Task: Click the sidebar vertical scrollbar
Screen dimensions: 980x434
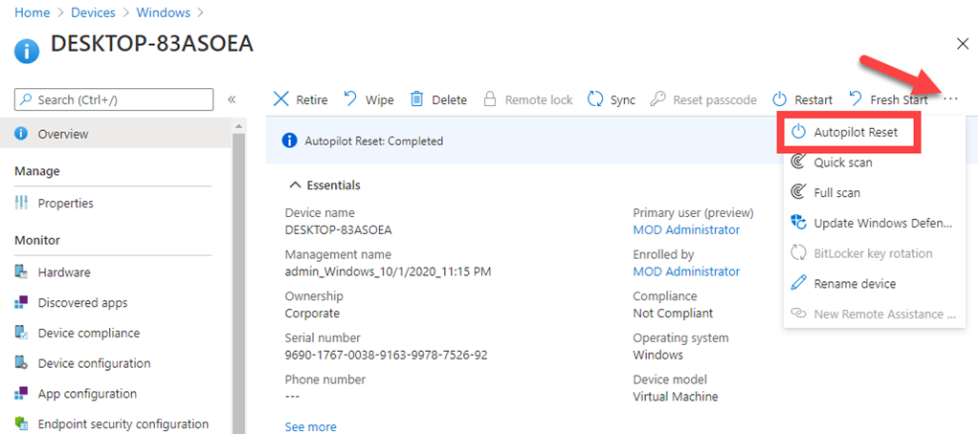Action: pyautogui.click(x=239, y=277)
